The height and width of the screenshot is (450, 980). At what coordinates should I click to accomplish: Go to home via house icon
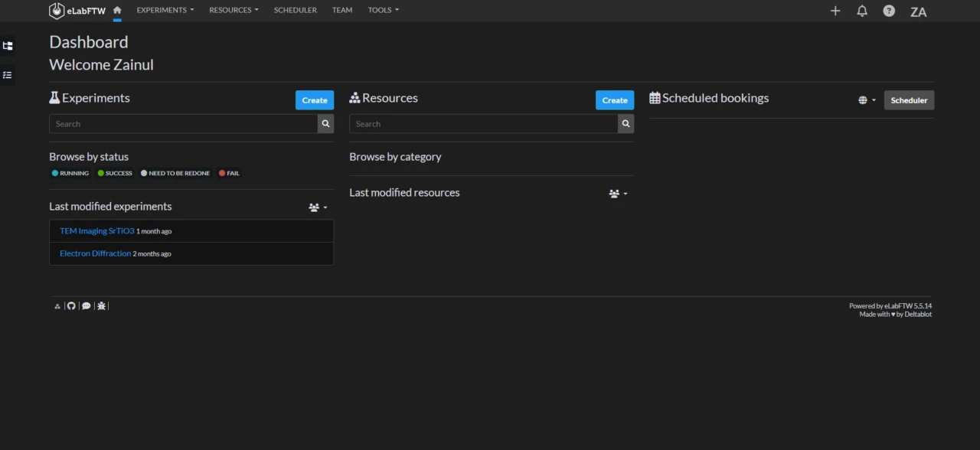tap(117, 10)
